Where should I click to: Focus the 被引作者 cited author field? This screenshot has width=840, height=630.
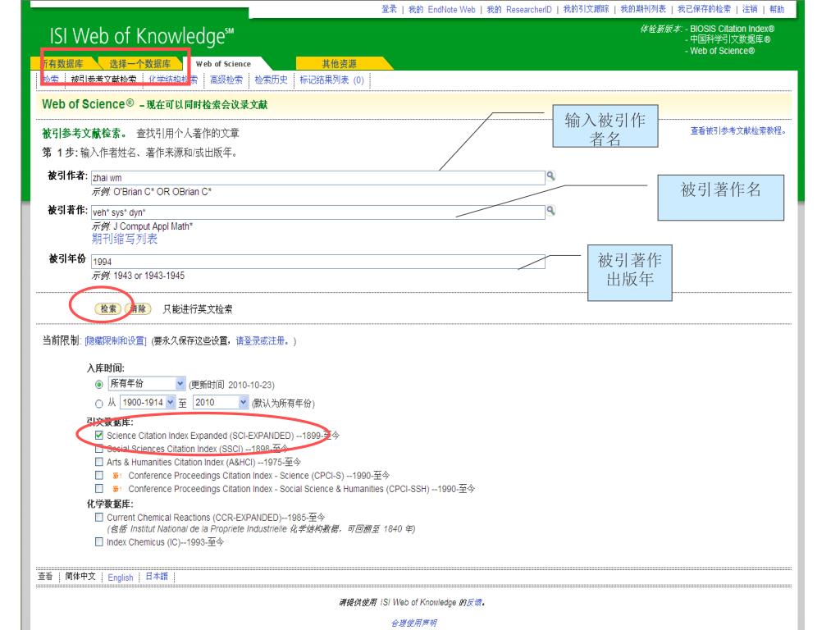(318, 178)
